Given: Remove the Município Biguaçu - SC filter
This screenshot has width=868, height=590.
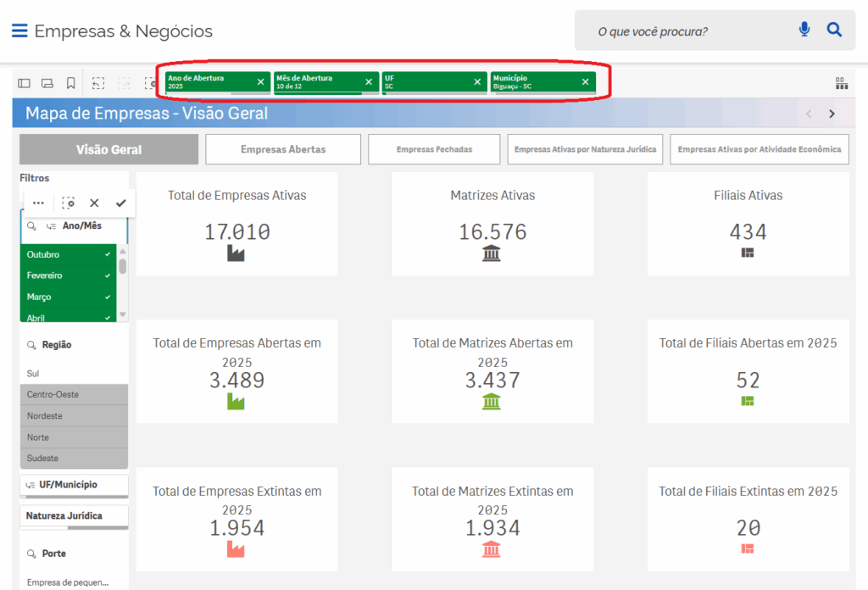Looking at the screenshot, I should pos(585,82).
